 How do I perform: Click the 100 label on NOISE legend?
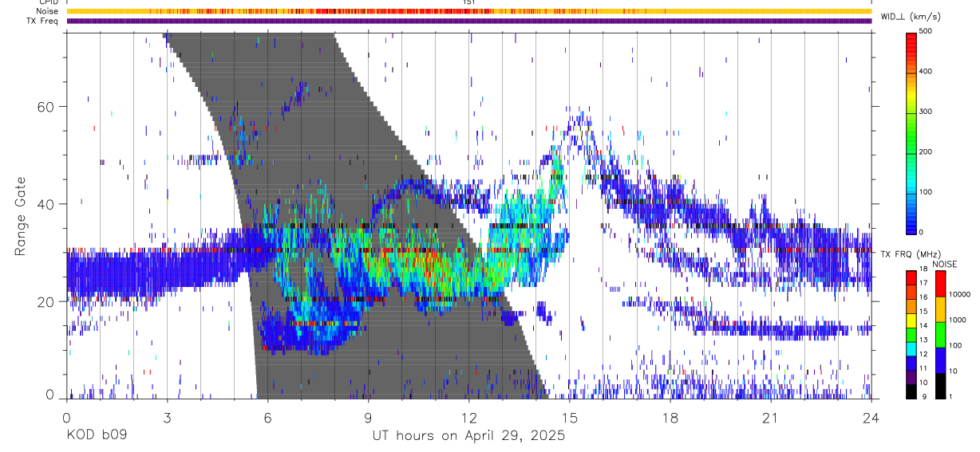(954, 345)
